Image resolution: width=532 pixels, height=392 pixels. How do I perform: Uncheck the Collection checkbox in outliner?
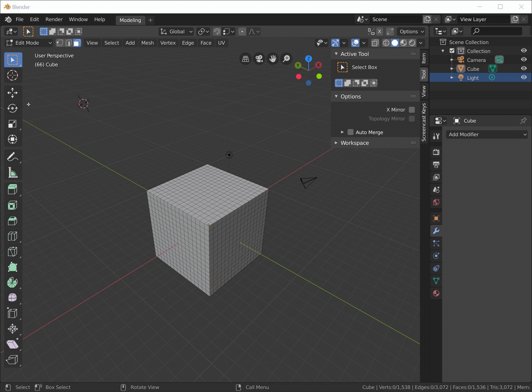click(452, 51)
